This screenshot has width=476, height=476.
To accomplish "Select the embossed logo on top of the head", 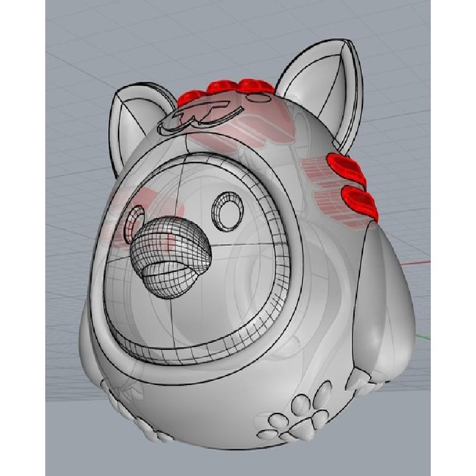I will coord(199,117).
